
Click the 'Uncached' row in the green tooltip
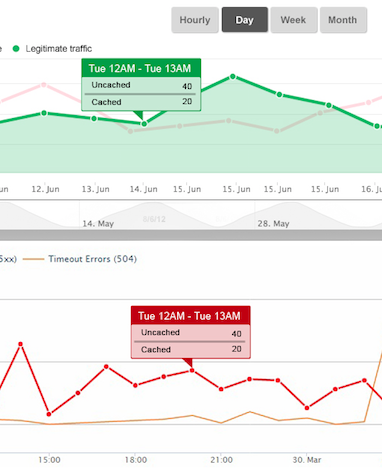tap(141, 85)
